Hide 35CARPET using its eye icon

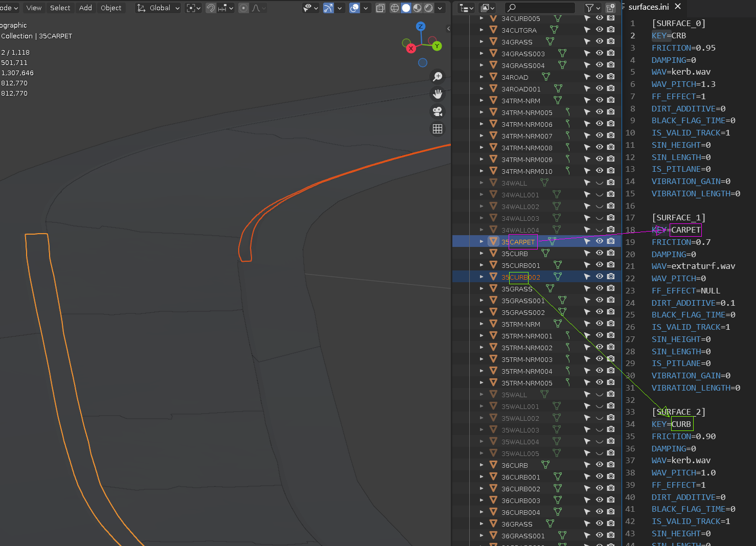599,241
